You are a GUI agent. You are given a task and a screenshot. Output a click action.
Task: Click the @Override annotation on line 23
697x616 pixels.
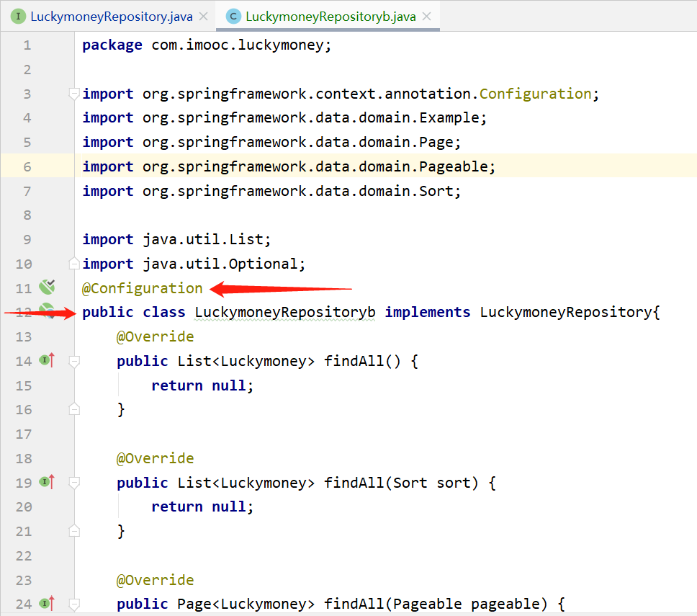[155, 580]
